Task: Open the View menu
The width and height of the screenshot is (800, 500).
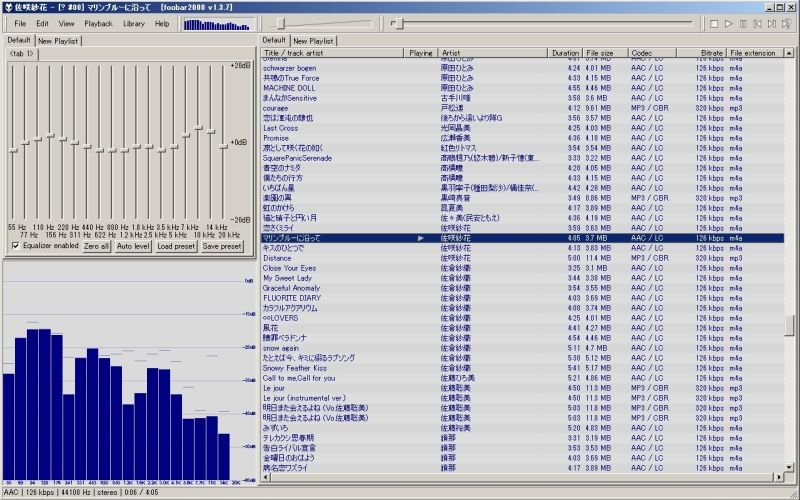Action: coord(66,23)
